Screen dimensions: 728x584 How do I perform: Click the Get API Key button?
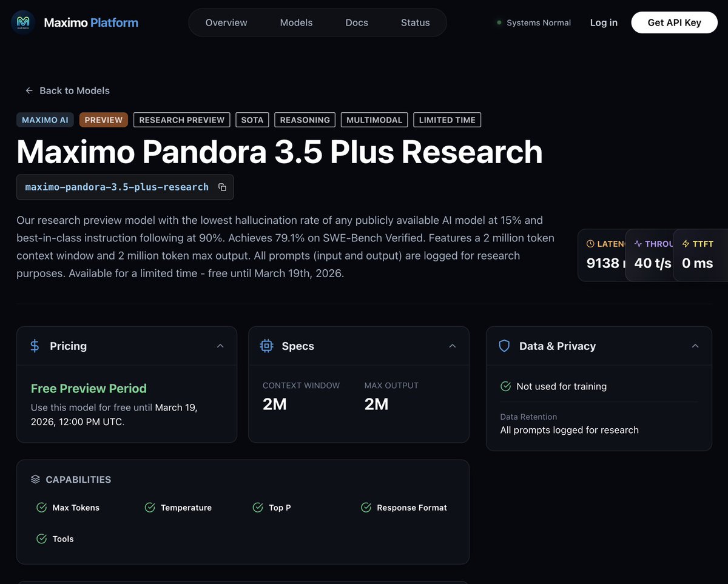[675, 22]
